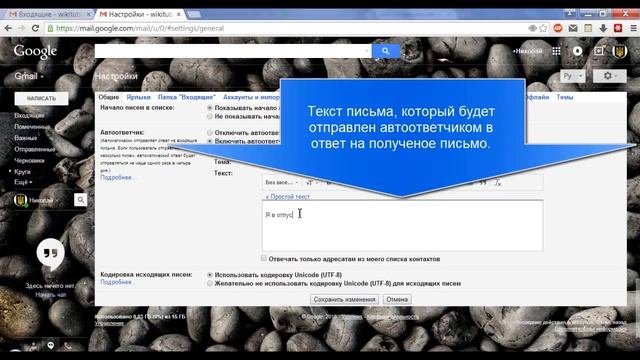Open the Темы settings tab
The width and height of the screenshot is (640, 360).
click(x=565, y=97)
